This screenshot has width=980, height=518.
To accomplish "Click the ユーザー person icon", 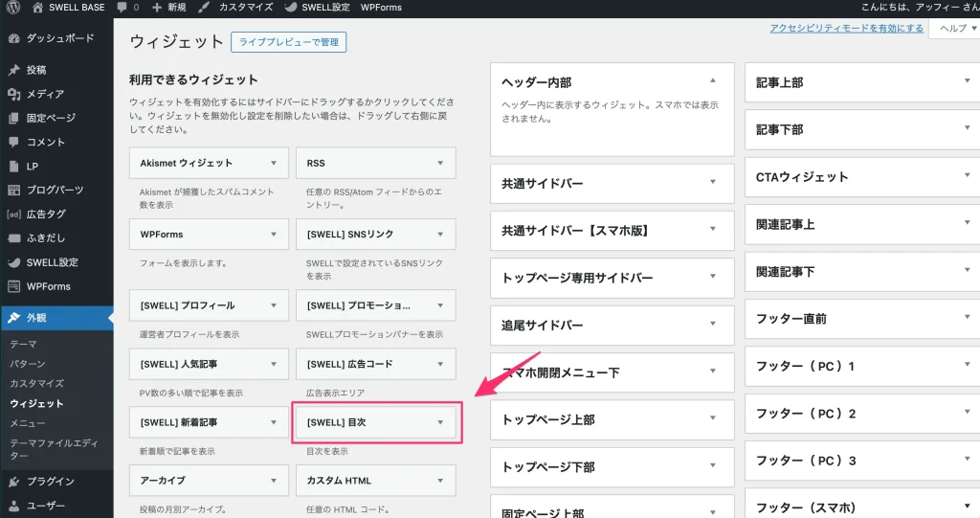I will (13, 506).
